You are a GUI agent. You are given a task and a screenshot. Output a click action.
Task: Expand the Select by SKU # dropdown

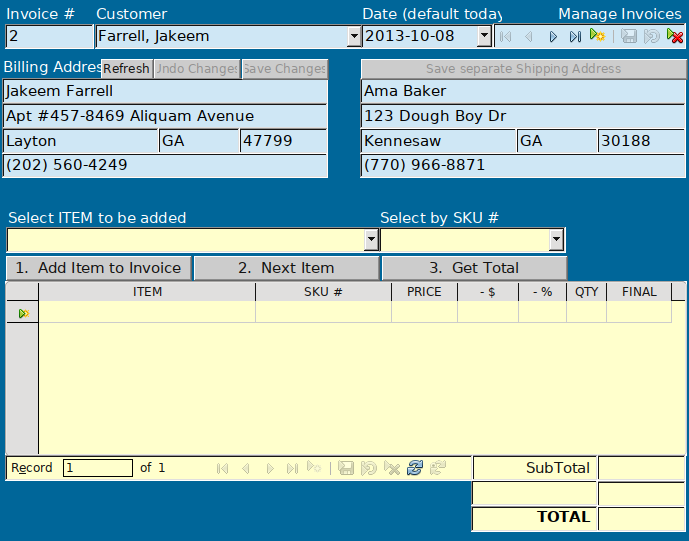[x=557, y=241]
